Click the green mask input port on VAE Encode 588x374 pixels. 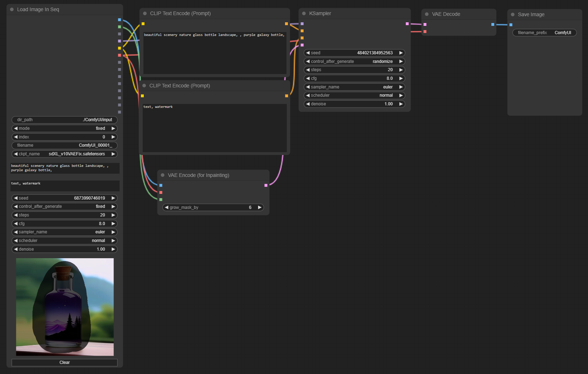pyautogui.click(x=161, y=200)
